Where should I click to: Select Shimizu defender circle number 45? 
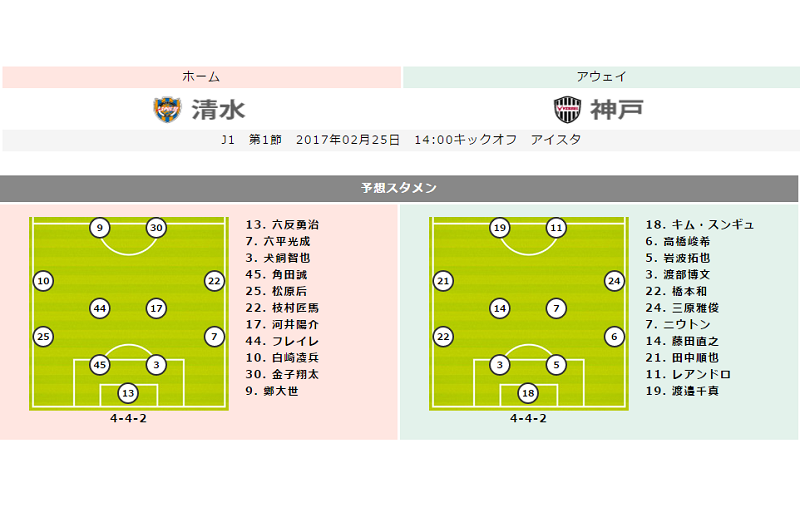[x=100, y=365]
